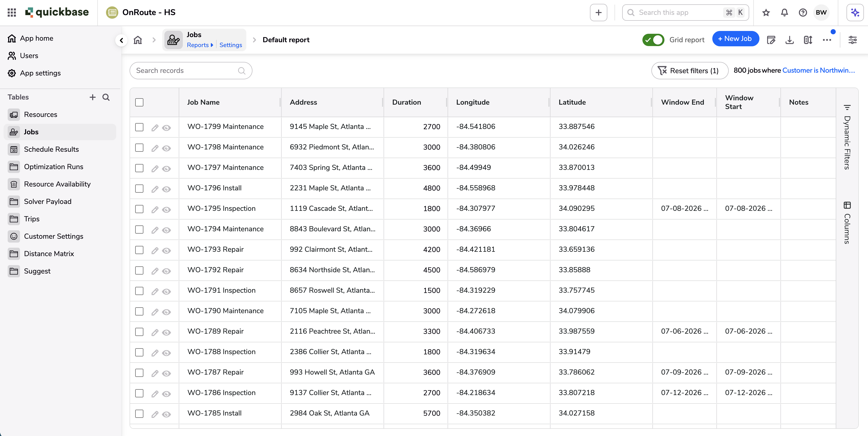Open the Customer Settings table
Screen dimensions: 868x436
pos(60,236)
